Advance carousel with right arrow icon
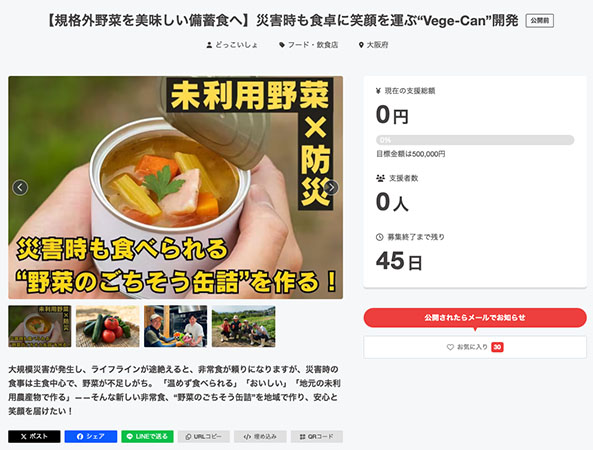The height and width of the screenshot is (450, 593). [x=331, y=188]
